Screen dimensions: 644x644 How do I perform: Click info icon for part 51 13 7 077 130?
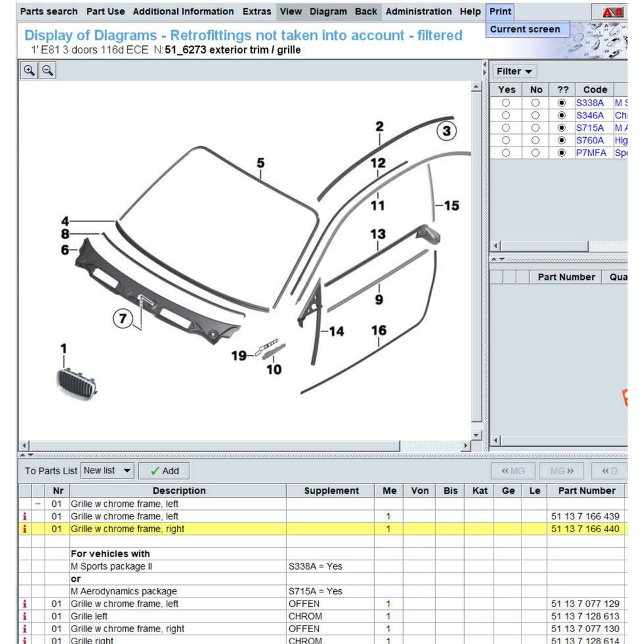click(25, 629)
